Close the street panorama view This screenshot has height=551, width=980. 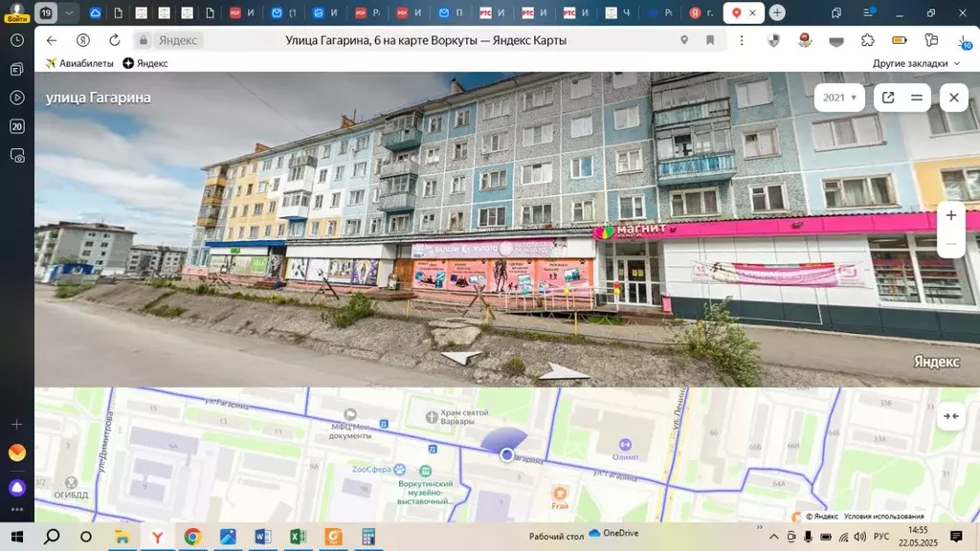click(x=954, y=98)
